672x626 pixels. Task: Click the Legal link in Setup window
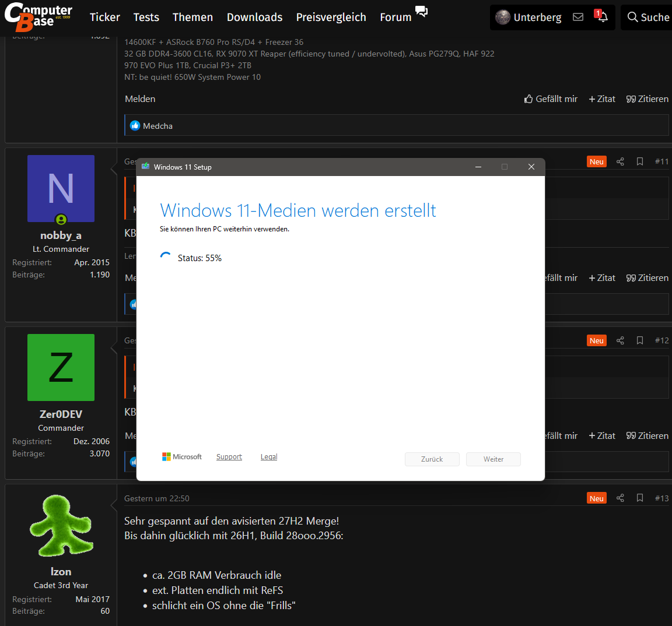click(269, 457)
